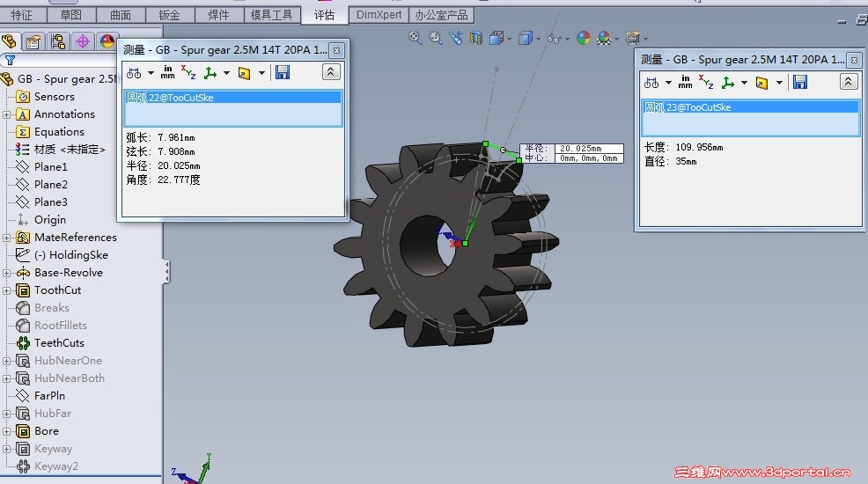This screenshot has height=484, width=868.
Task: Click Zoom to Fit in view toolbar
Action: point(415,38)
